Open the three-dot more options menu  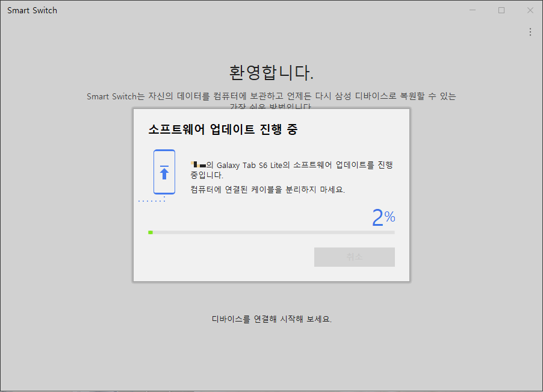530,32
